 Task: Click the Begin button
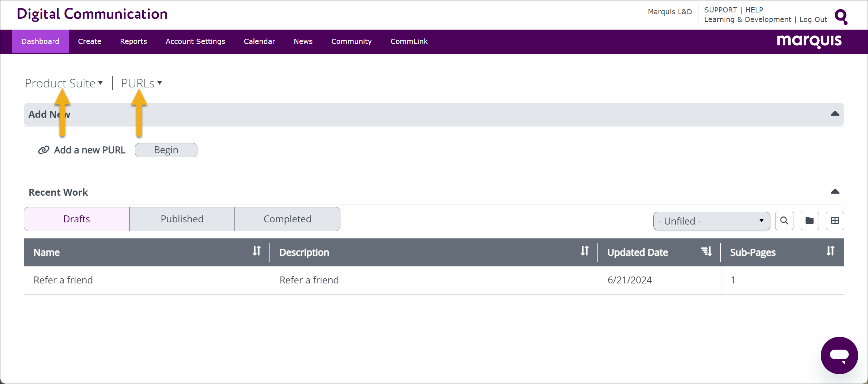click(166, 150)
